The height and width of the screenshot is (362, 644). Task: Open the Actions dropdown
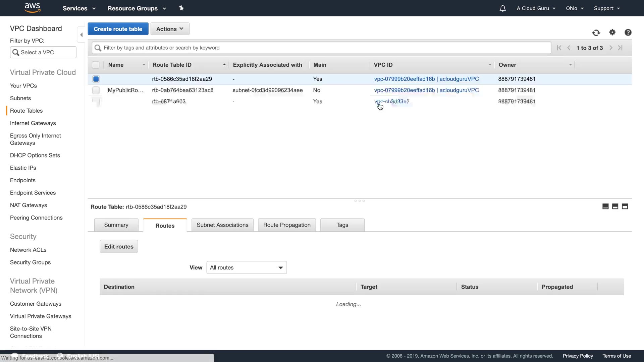[x=170, y=29]
